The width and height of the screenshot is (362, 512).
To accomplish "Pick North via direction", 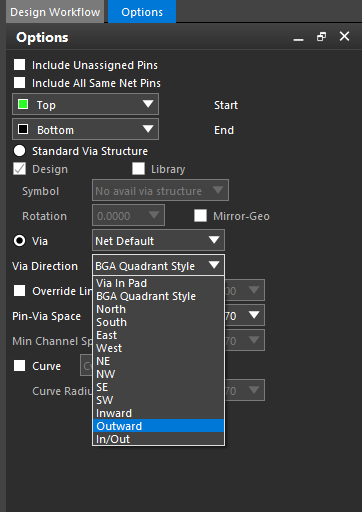I will pos(158,309).
